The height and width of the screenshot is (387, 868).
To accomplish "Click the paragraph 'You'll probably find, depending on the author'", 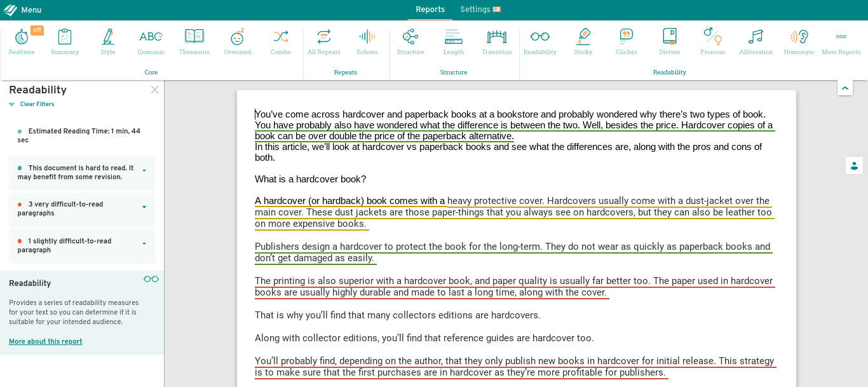I will click(x=515, y=367).
